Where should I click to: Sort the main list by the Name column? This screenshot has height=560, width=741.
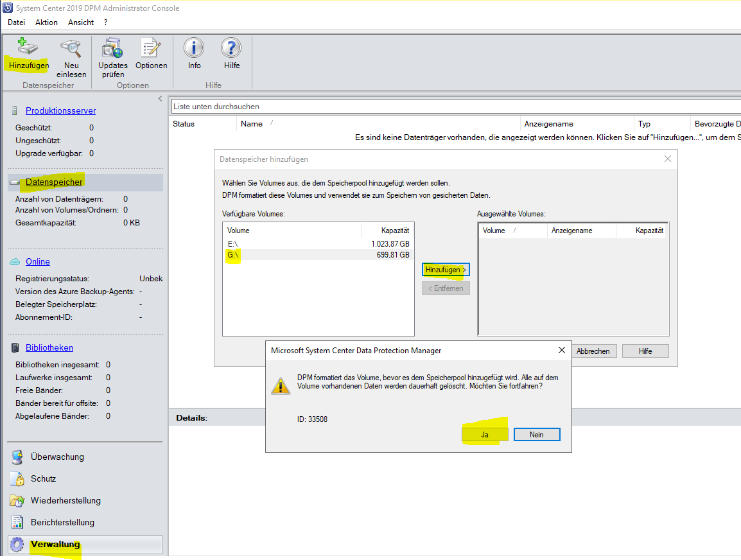tap(252, 124)
